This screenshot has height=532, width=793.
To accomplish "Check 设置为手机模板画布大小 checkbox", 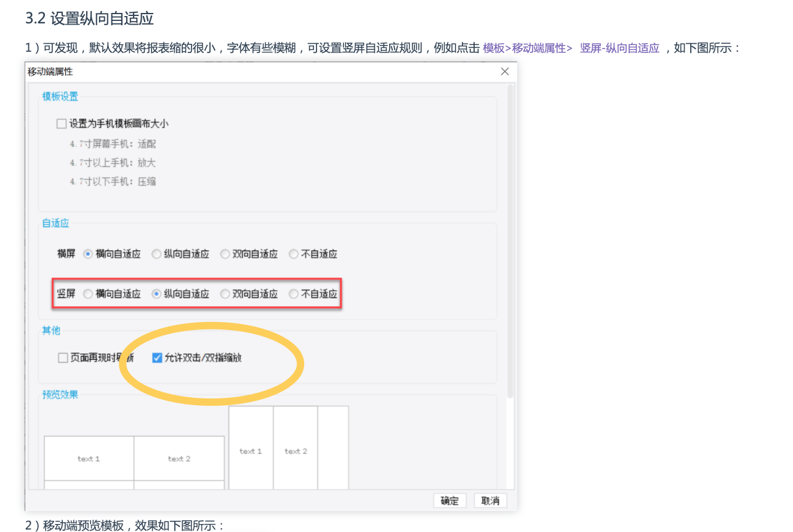I will [x=62, y=124].
